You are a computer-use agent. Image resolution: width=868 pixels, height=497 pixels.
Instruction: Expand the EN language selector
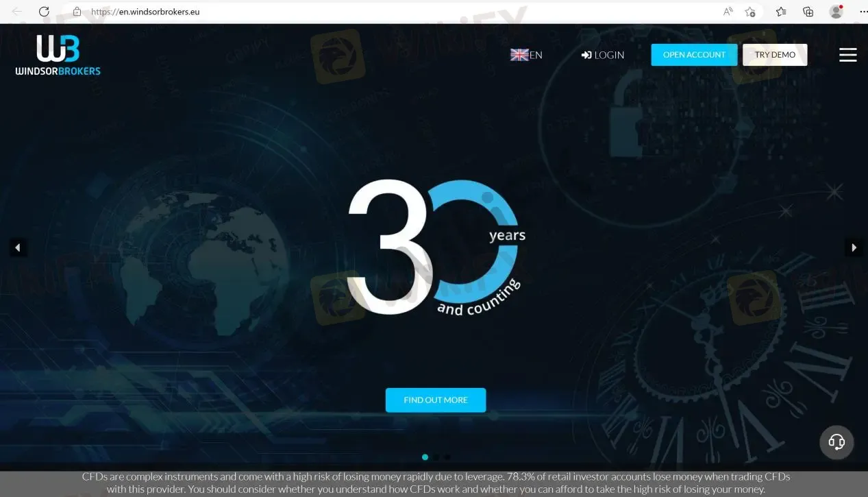tap(526, 55)
